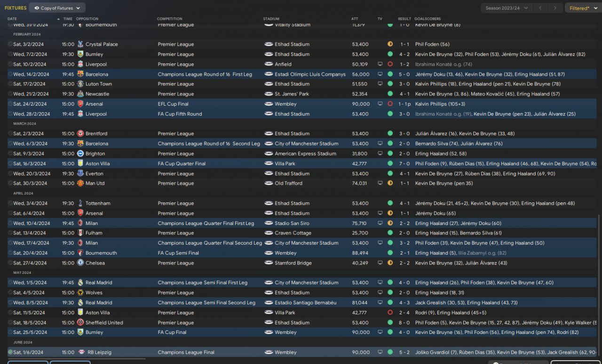Click the stadium icon beside Estadio Santiago Bernabéu
The height and width of the screenshot is (364, 602).
click(x=269, y=303)
